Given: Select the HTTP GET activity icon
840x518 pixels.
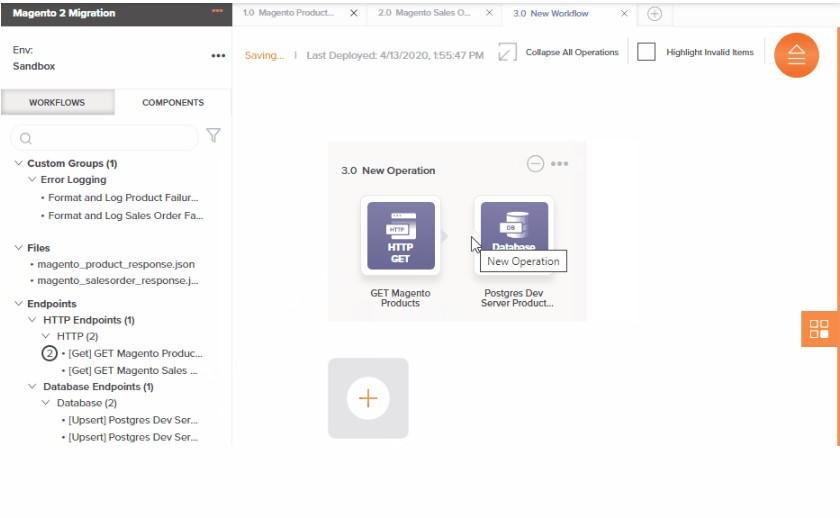Looking at the screenshot, I should [401, 236].
